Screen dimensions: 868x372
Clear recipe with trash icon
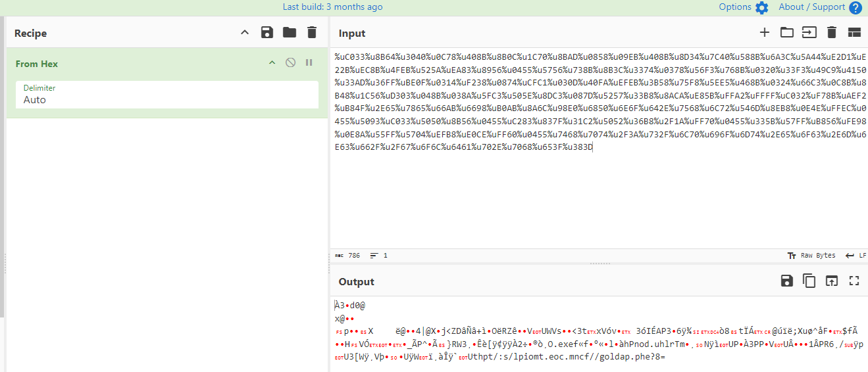pos(312,33)
